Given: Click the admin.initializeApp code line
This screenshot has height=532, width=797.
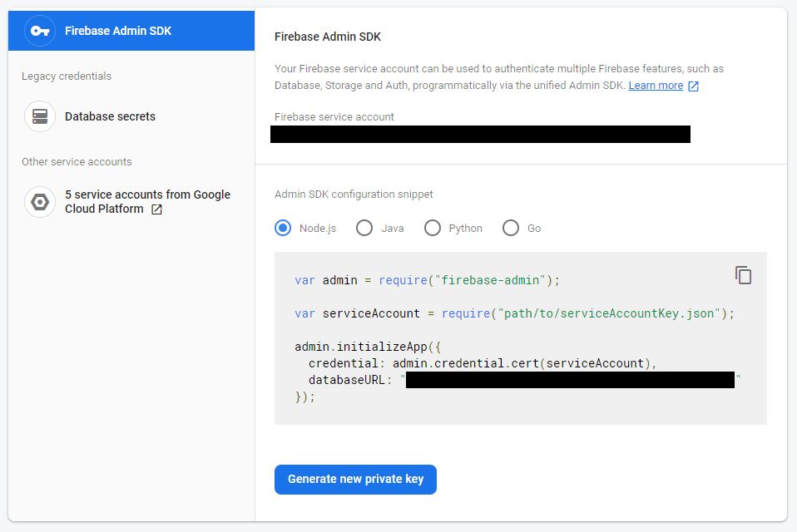Looking at the screenshot, I should (x=368, y=347).
